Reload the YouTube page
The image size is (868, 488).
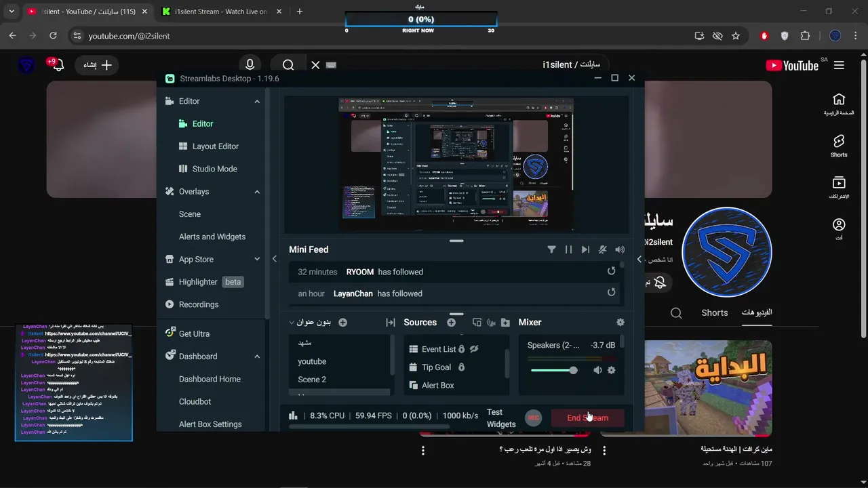(x=53, y=36)
